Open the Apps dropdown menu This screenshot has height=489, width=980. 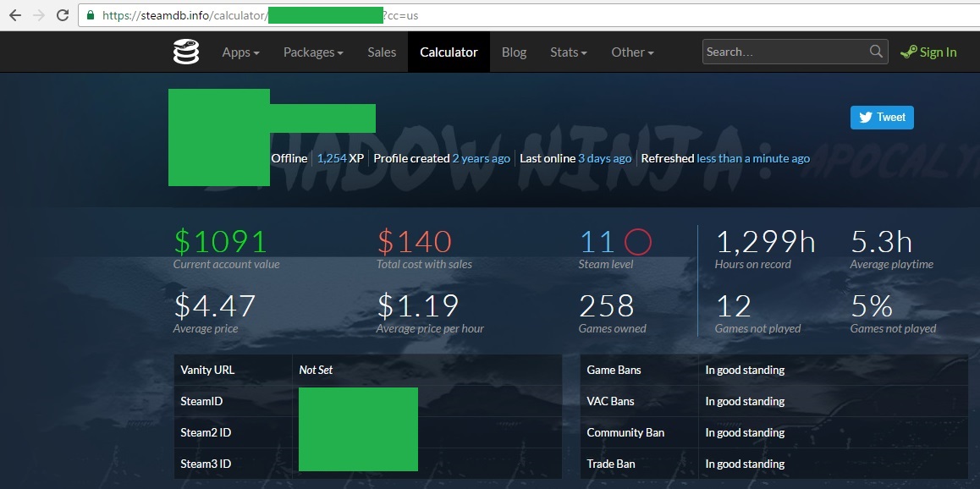[240, 52]
